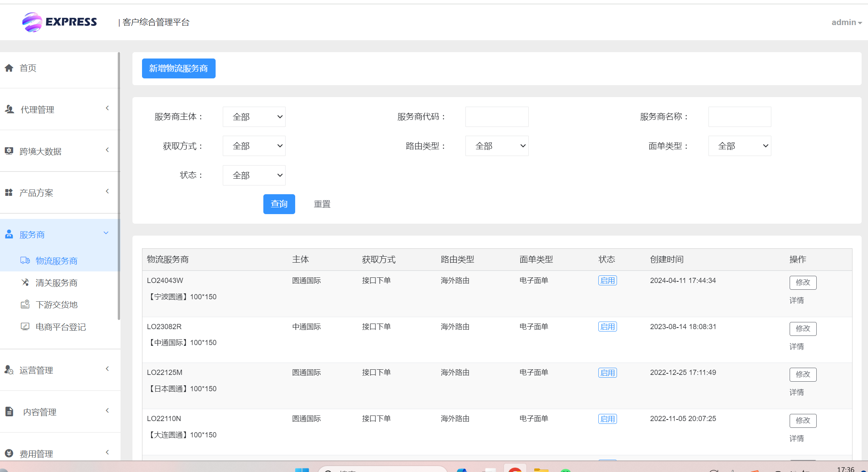Open the 状态 dropdown

(254, 175)
